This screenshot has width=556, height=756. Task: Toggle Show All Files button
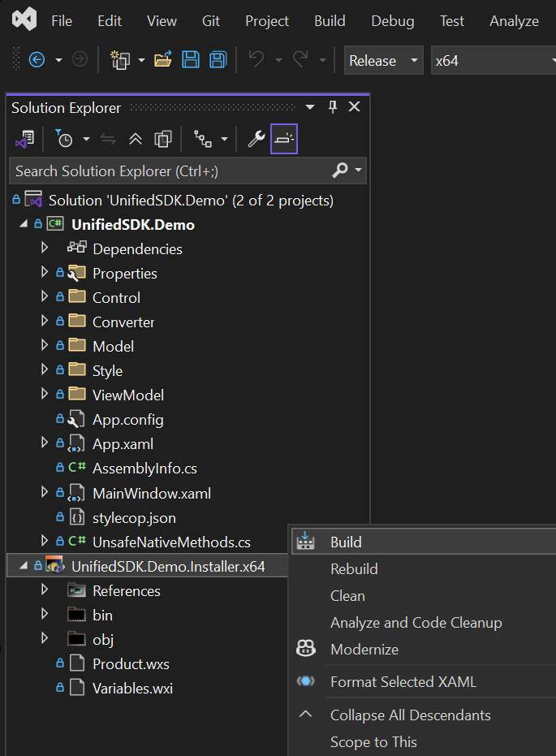(163, 139)
